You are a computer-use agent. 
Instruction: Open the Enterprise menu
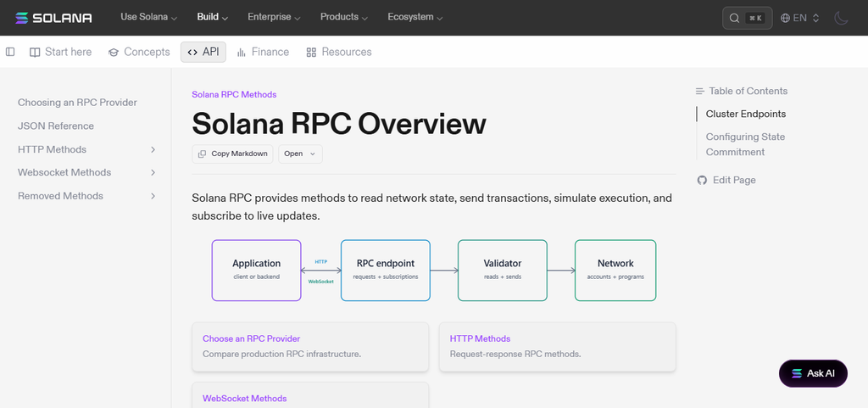[x=274, y=17]
